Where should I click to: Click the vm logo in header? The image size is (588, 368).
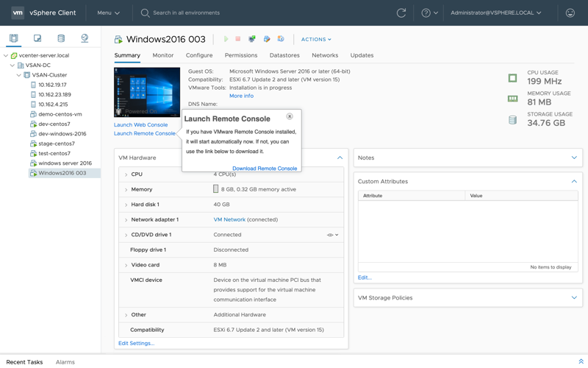click(18, 13)
